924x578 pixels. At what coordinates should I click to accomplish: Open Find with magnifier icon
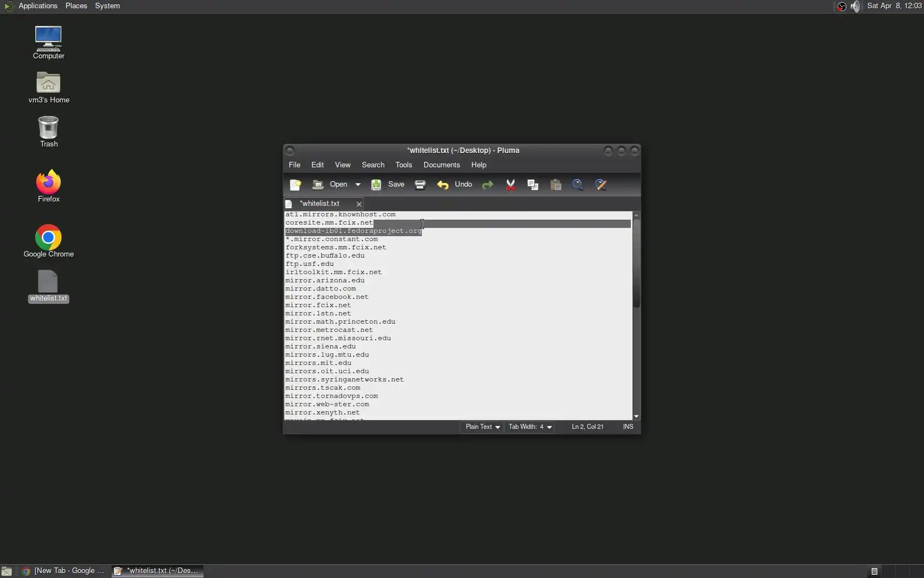(578, 185)
